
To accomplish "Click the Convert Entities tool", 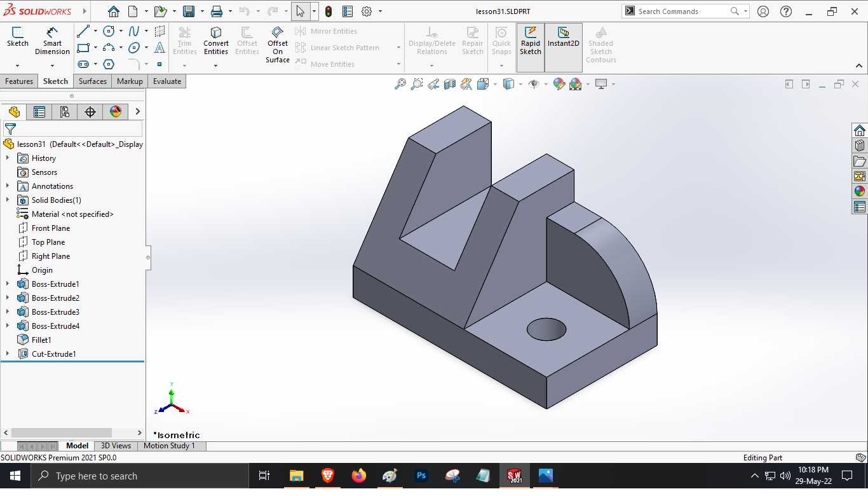I will [x=216, y=41].
